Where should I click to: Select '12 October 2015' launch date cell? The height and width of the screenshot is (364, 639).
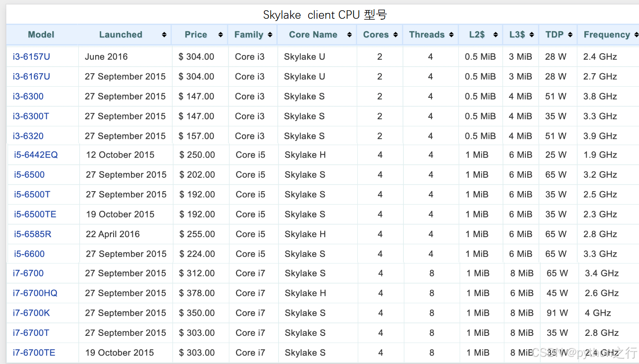120,155
